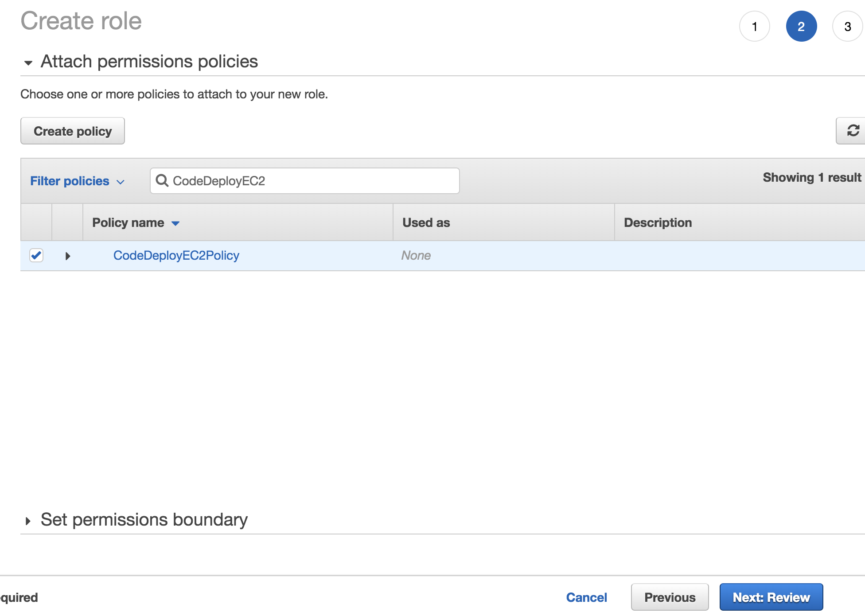
Task: Click the Policy name column header
Action: click(128, 222)
